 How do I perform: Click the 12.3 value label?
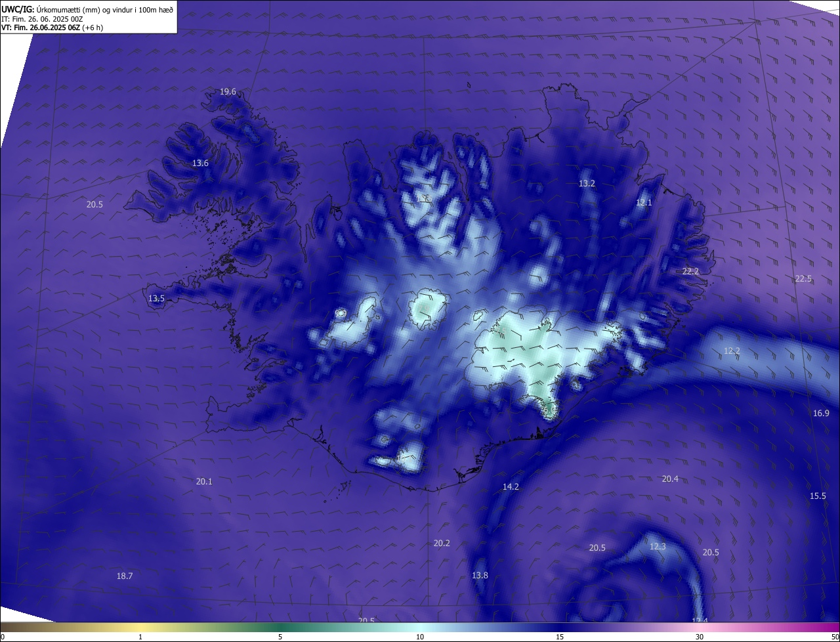click(658, 546)
